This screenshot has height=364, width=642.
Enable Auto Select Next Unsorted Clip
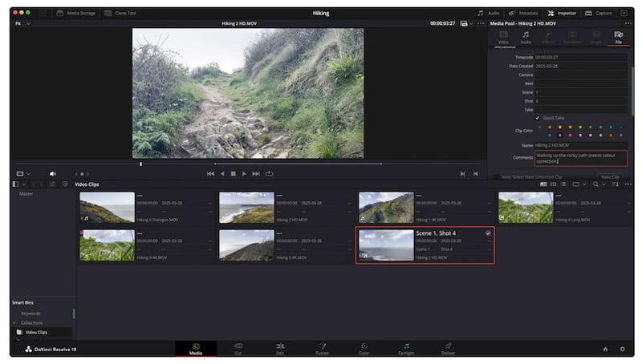pos(496,176)
